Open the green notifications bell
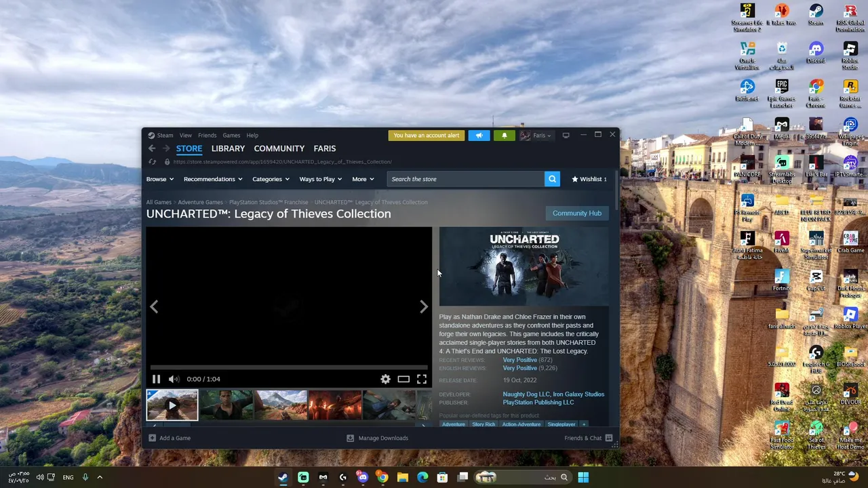This screenshot has width=868, height=488. click(x=504, y=136)
